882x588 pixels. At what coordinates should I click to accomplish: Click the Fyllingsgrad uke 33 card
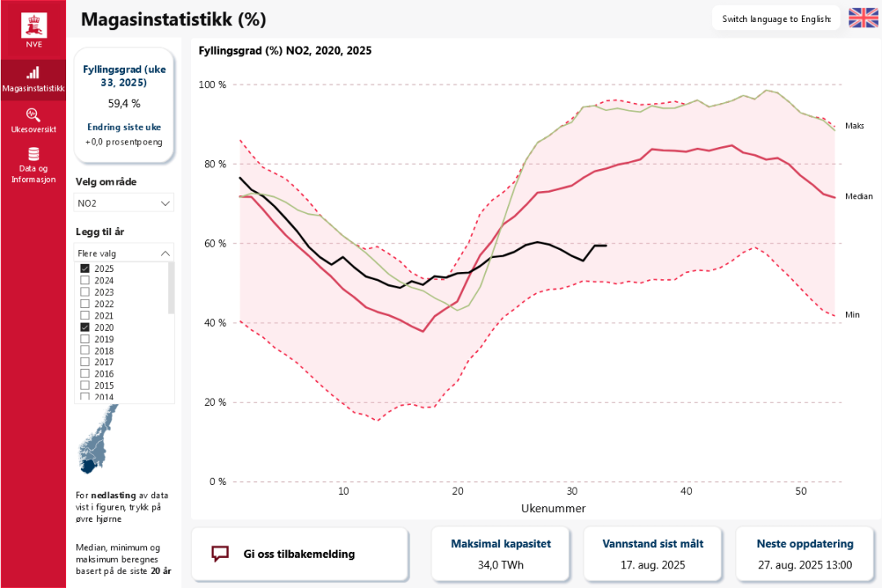click(124, 105)
